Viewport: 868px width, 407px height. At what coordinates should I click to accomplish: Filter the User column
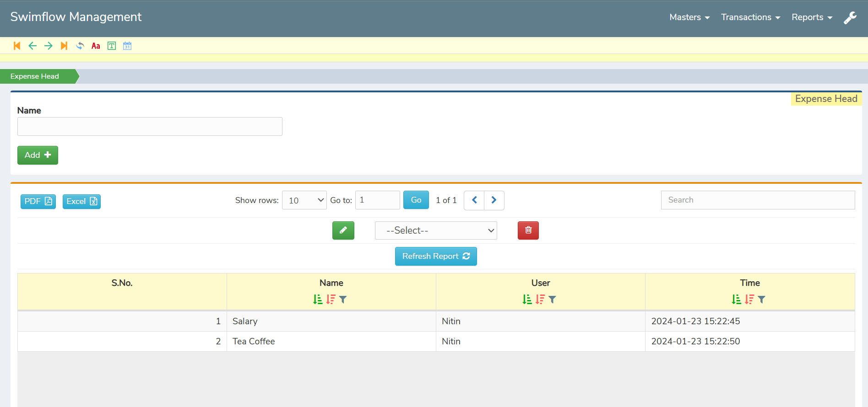552,300
